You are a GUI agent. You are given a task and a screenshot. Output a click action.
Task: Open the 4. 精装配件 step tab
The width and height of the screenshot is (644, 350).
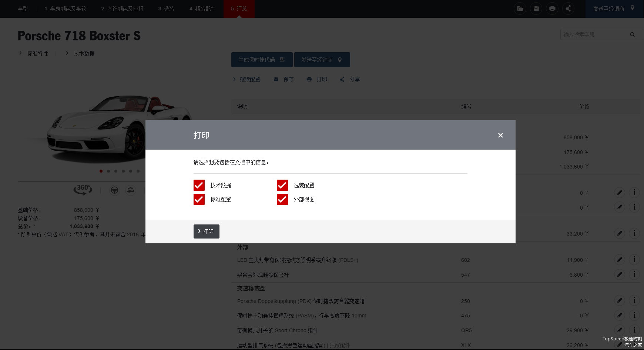(202, 9)
